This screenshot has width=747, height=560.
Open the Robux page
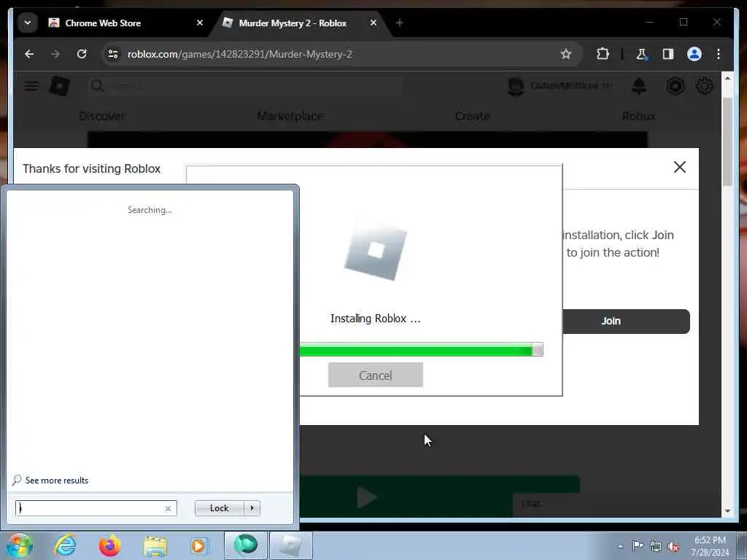[x=639, y=116]
